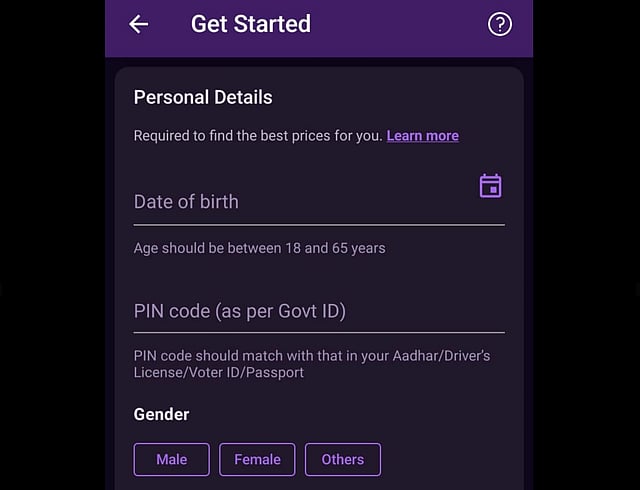Follow the Learn more link
Image resolution: width=640 pixels, height=490 pixels.
[x=422, y=136]
